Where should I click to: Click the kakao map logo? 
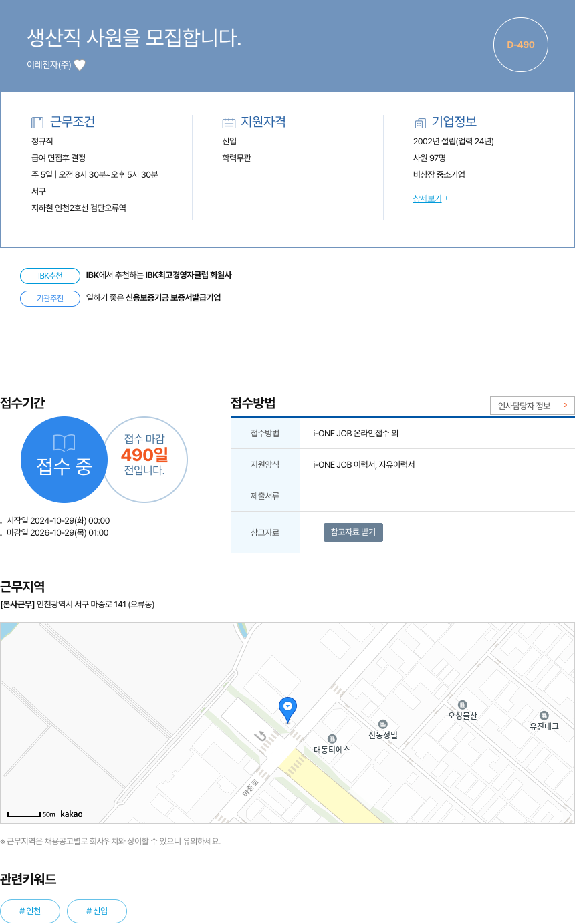pos(72,814)
